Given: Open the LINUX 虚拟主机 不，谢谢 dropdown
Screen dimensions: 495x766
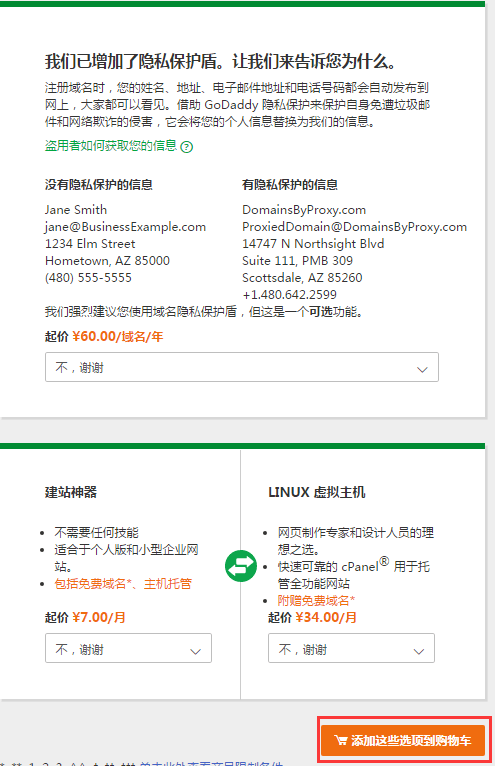Looking at the screenshot, I should tap(351, 648).
